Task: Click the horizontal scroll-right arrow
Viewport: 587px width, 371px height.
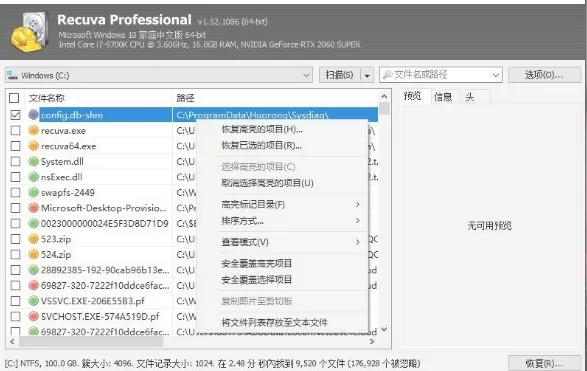Action: click(x=372, y=341)
